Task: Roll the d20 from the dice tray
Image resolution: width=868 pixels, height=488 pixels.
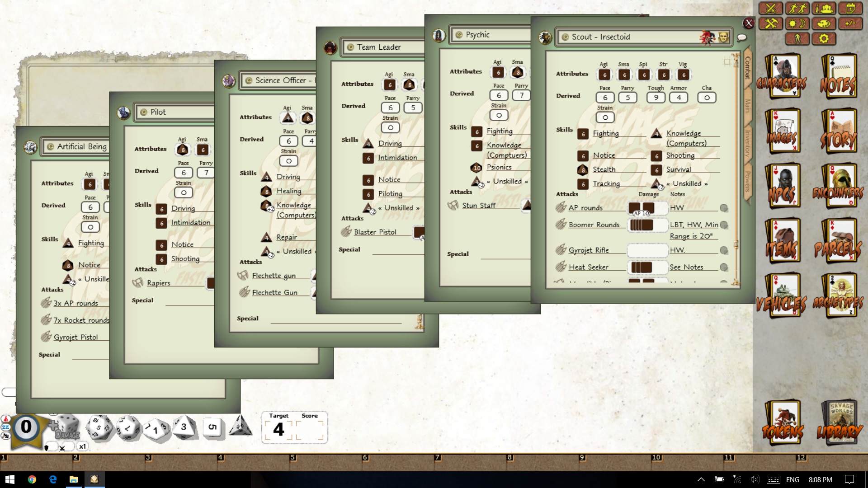Action: coord(99,427)
